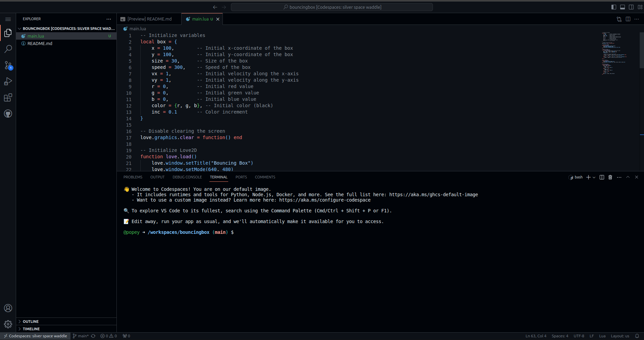The height and width of the screenshot is (340, 644).
Task: Select the Terminal panel tab
Action: (x=219, y=177)
